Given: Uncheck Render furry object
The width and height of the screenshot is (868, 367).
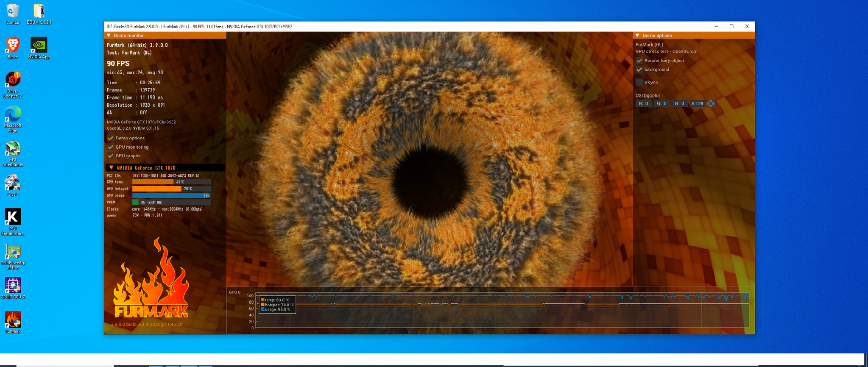Looking at the screenshot, I should coord(639,61).
